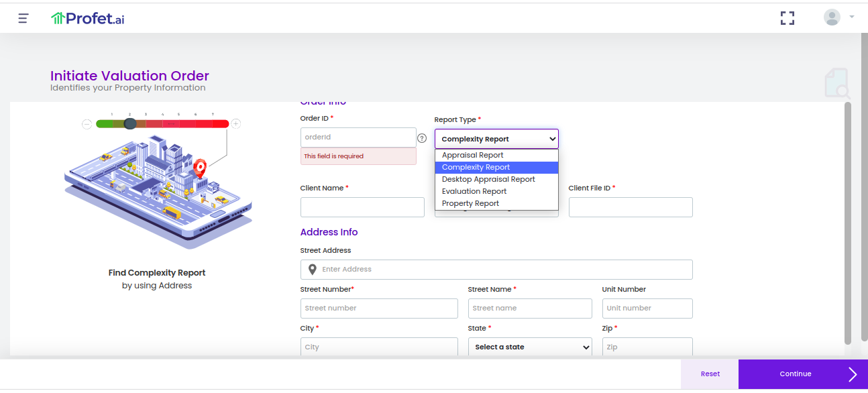Choose Desktop Appraisal Report option
This screenshot has width=868, height=393.
488,179
